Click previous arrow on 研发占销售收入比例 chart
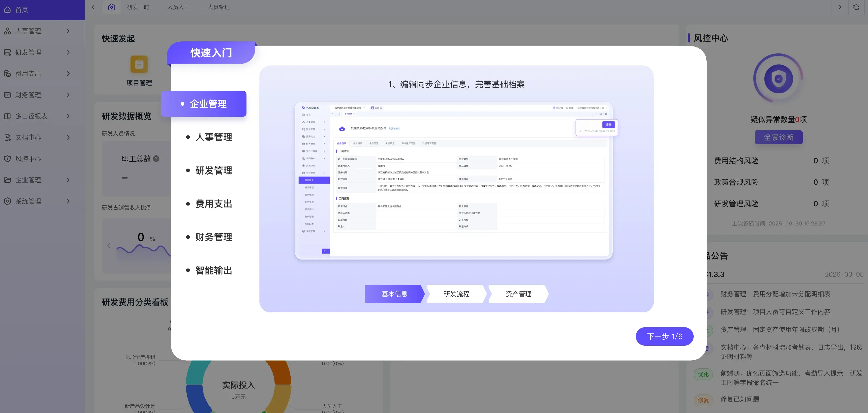 (109, 246)
